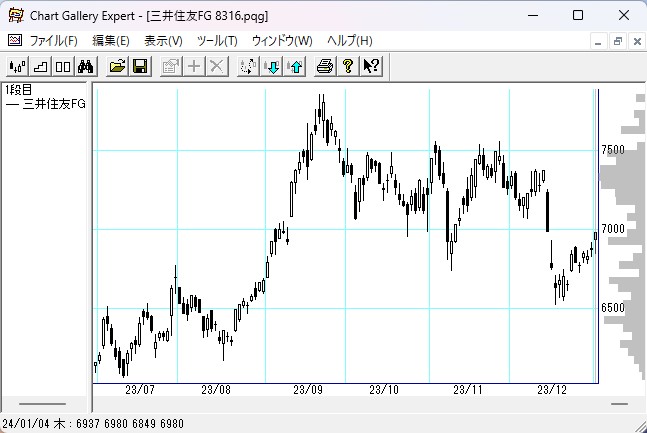
Task: Click the 1段目 panel label
Action: [19, 90]
